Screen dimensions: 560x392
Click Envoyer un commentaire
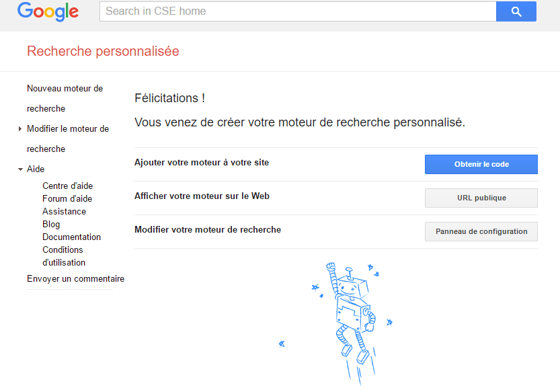(x=76, y=279)
